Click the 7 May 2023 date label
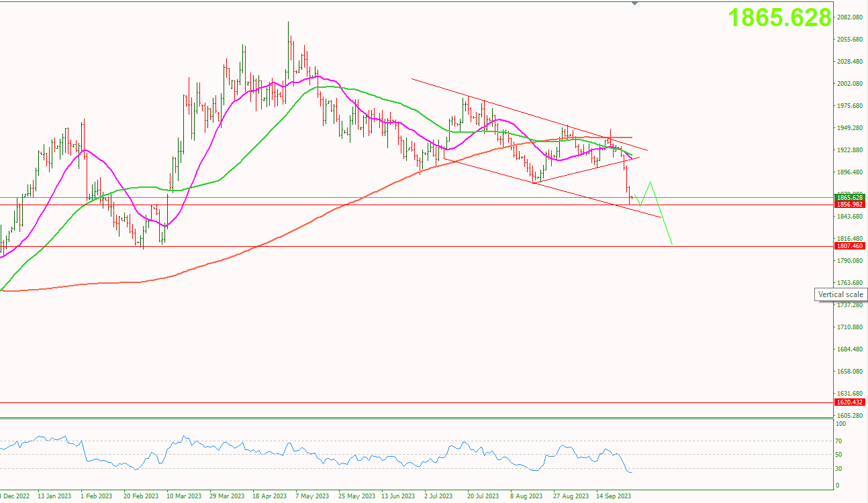Viewport: 868px width, 503px height. (x=312, y=497)
